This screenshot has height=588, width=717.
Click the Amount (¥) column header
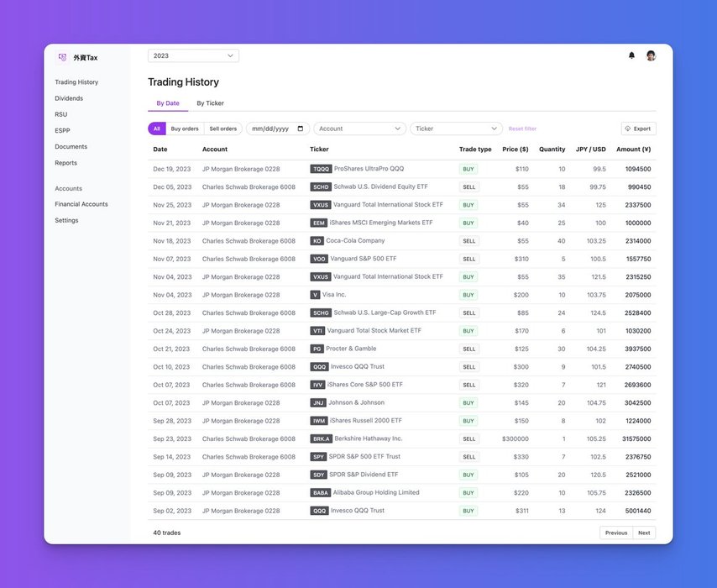[x=633, y=150]
